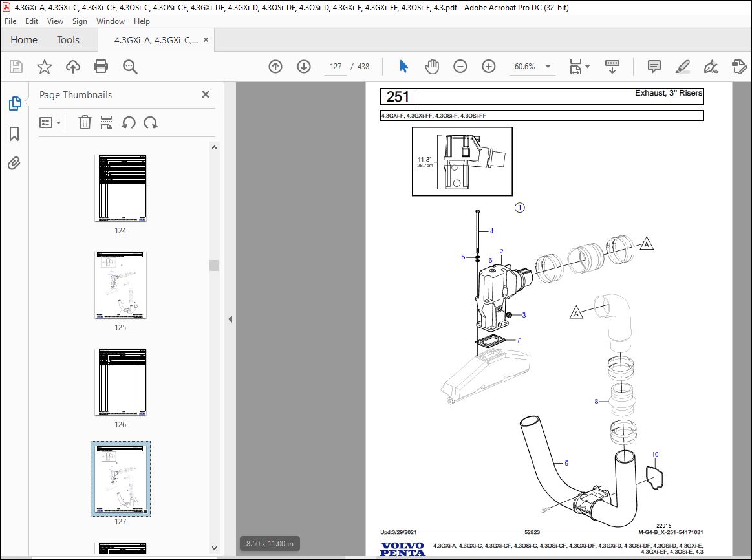The image size is (752, 560).
Task: Delete selected page with trash icon
Action: [x=85, y=123]
